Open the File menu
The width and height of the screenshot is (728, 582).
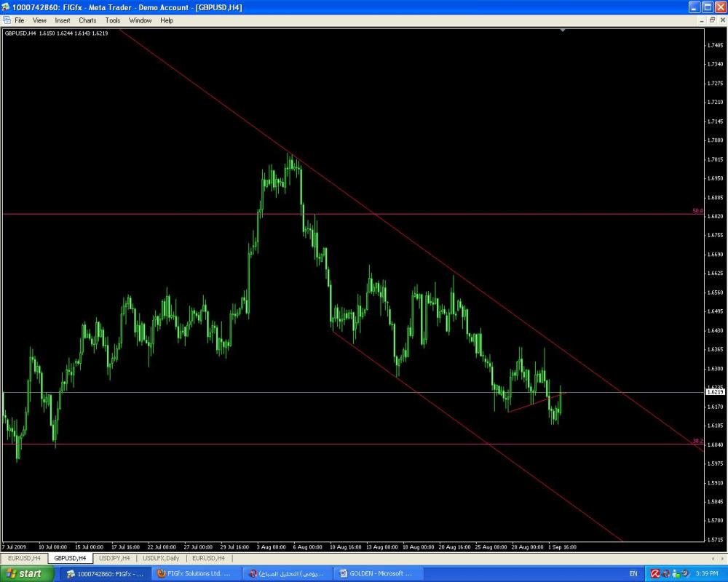pos(19,20)
